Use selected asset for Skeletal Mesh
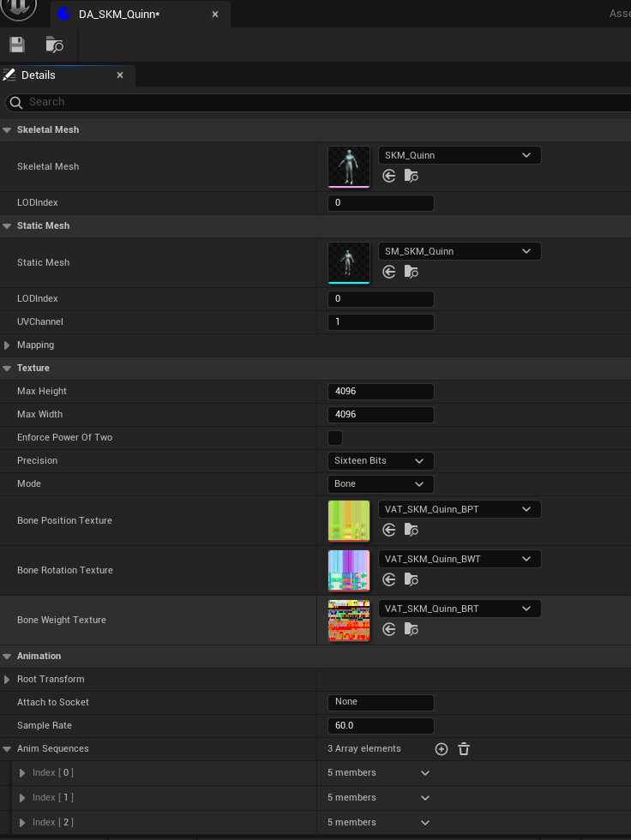631x840 pixels. click(x=389, y=176)
